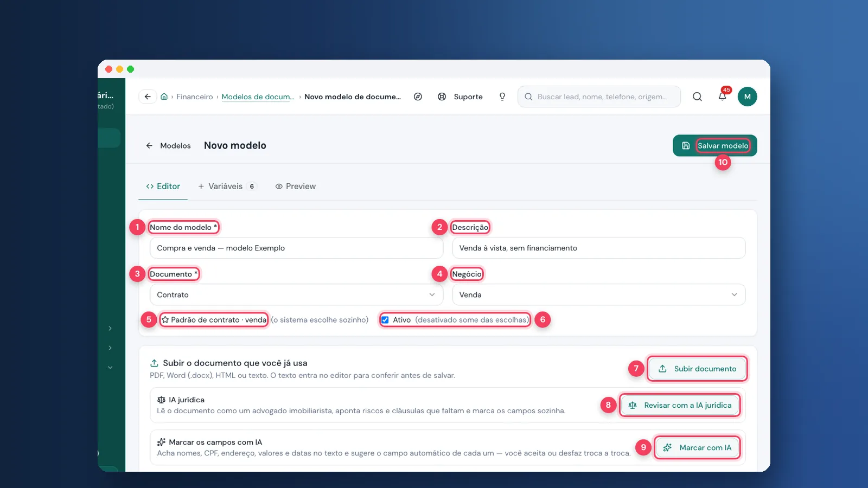
Task: Expand the middle sidebar chevron
Action: click(x=110, y=348)
